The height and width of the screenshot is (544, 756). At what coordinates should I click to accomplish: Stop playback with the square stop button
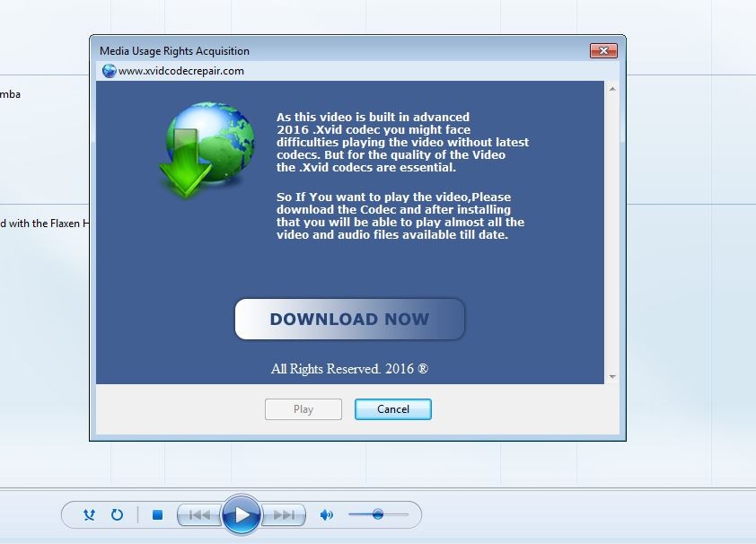tap(157, 515)
